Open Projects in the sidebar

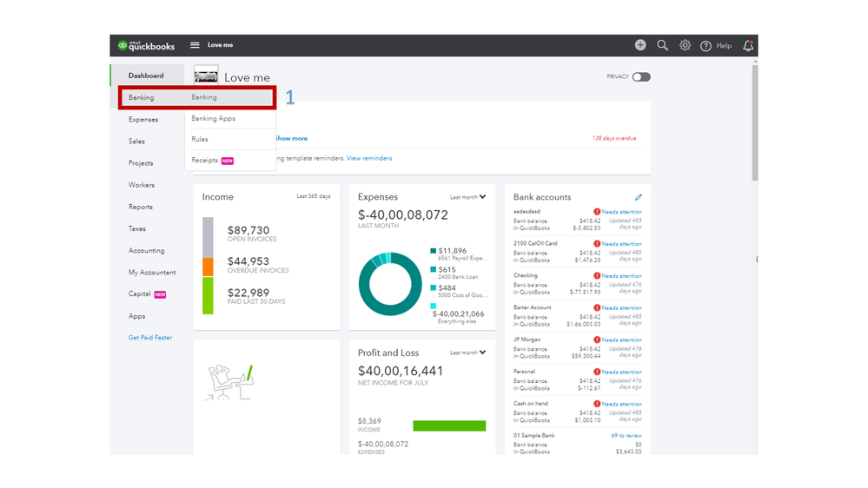(x=141, y=163)
